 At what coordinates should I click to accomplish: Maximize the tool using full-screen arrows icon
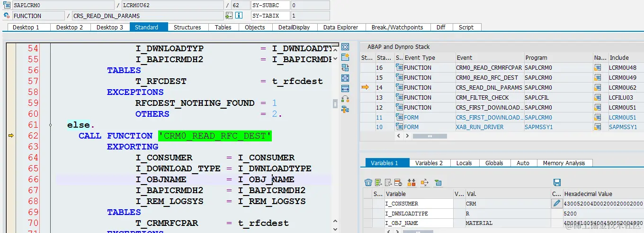345,78
